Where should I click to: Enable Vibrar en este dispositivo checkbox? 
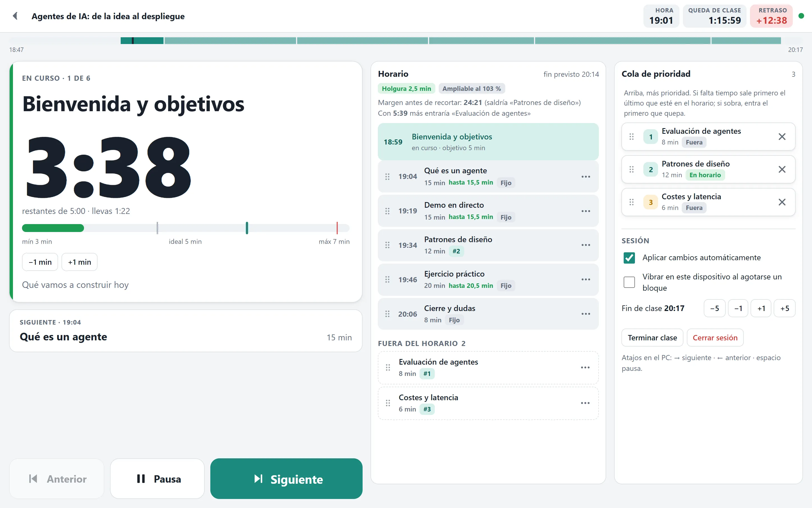pos(629,282)
